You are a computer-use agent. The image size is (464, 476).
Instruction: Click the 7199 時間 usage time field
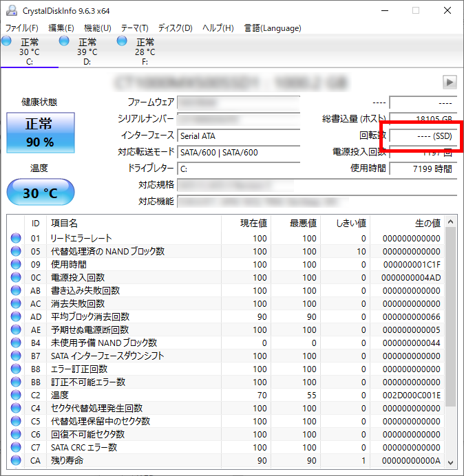click(423, 169)
